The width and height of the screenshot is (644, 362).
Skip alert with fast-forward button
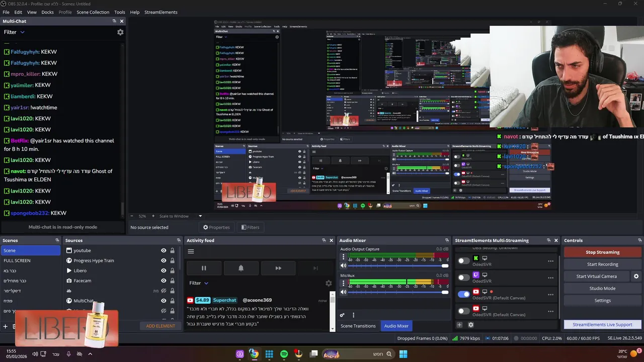[x=278, y=268]
